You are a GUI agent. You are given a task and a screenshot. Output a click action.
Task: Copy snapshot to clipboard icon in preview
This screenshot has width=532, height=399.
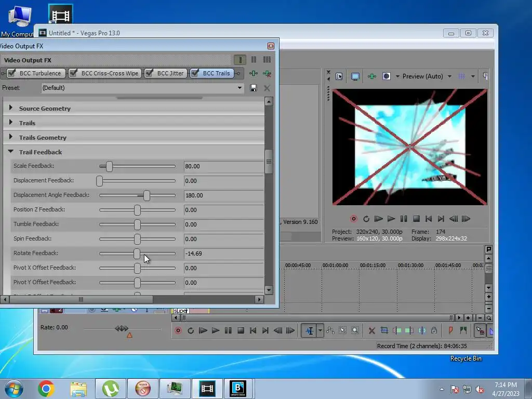pos(486,76)
